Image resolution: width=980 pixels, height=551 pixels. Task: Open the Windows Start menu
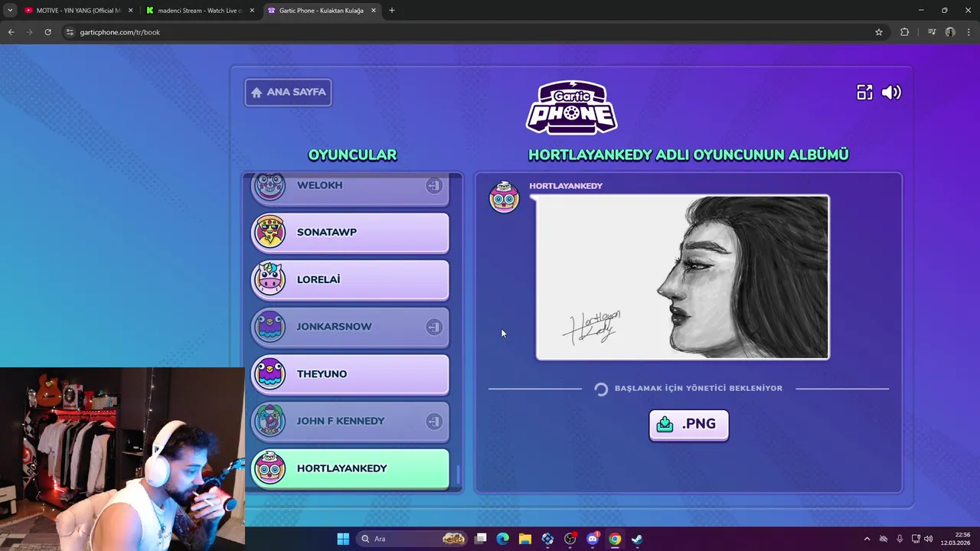pyautogui.click(x=343, y=539)
